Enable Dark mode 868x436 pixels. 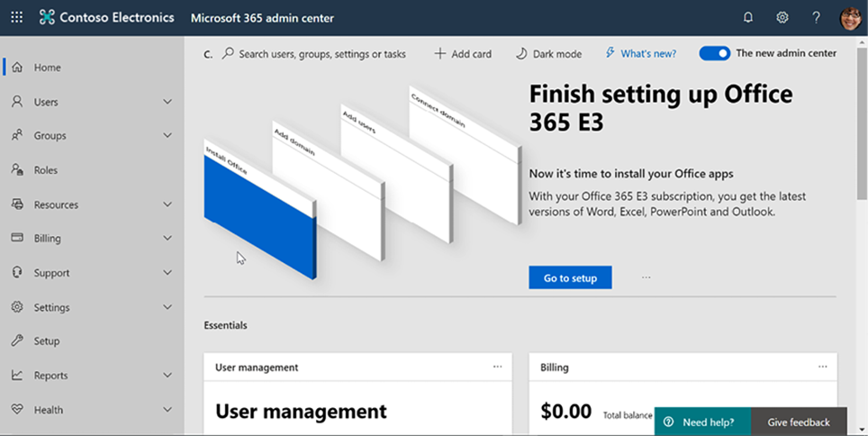[x=548, y=54]
